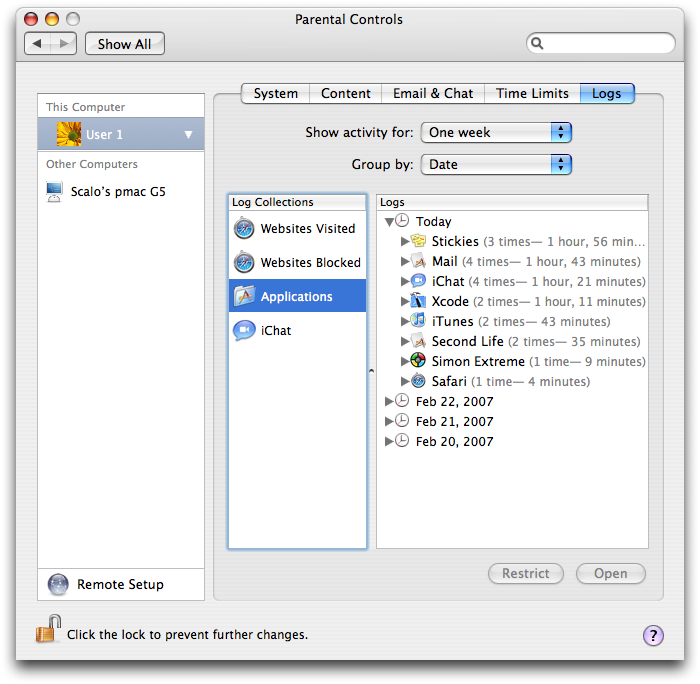Image resolution: width=700 pixels, height=684 pixels.
Task: Click the lock to prevent changes
Action: tap(48, 629)
